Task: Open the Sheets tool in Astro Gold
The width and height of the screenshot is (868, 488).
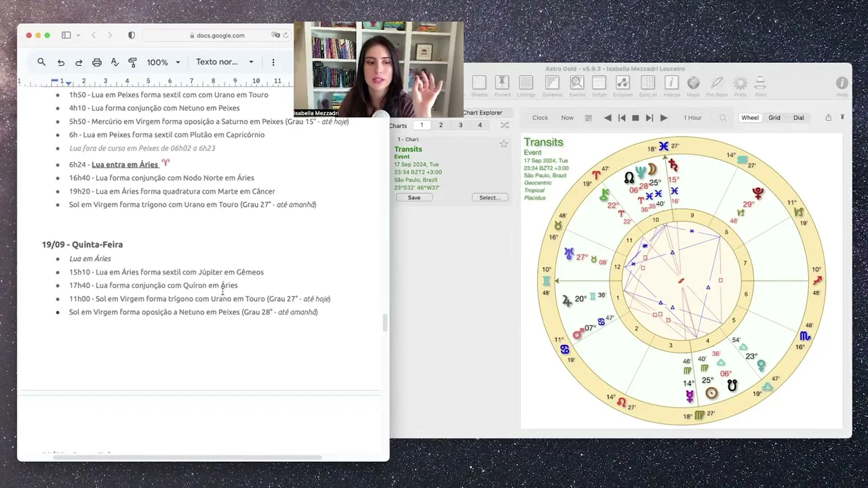Action: (479, 83)
